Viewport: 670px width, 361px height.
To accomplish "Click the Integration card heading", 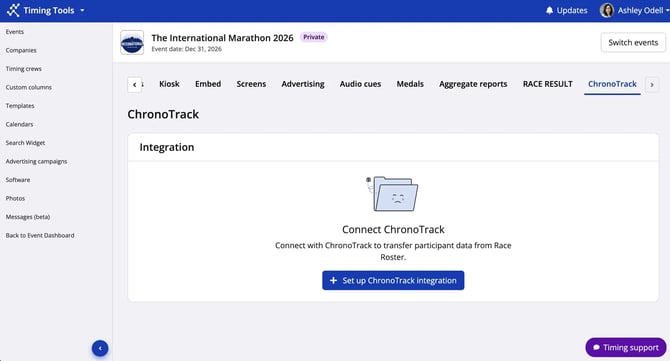I will (167, 147).
